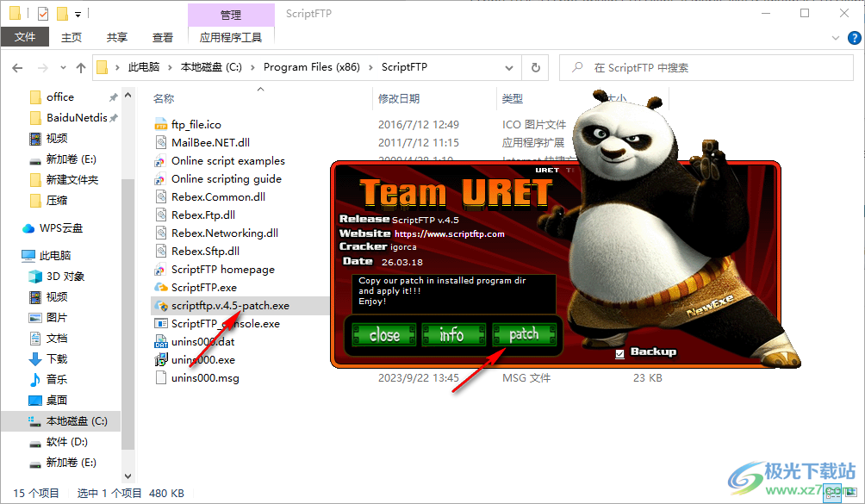The image size is (865, 504).
Task: Expand chevron after 此电脑 in address bar
Action: [x=171, y=67]
